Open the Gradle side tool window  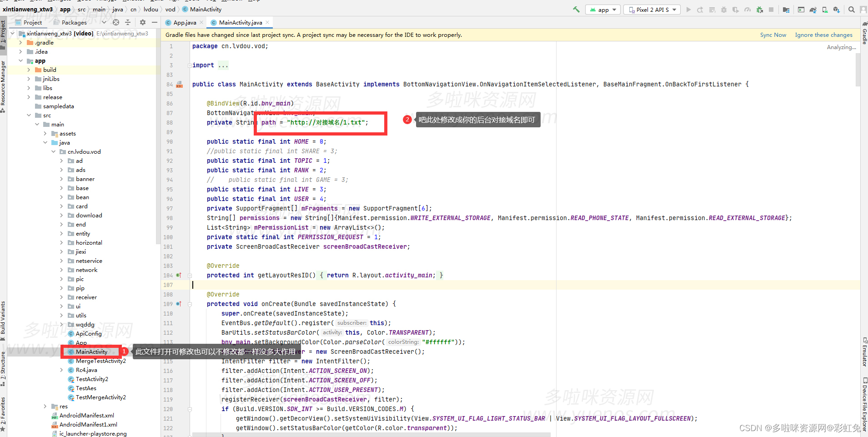tap(864, 33)
